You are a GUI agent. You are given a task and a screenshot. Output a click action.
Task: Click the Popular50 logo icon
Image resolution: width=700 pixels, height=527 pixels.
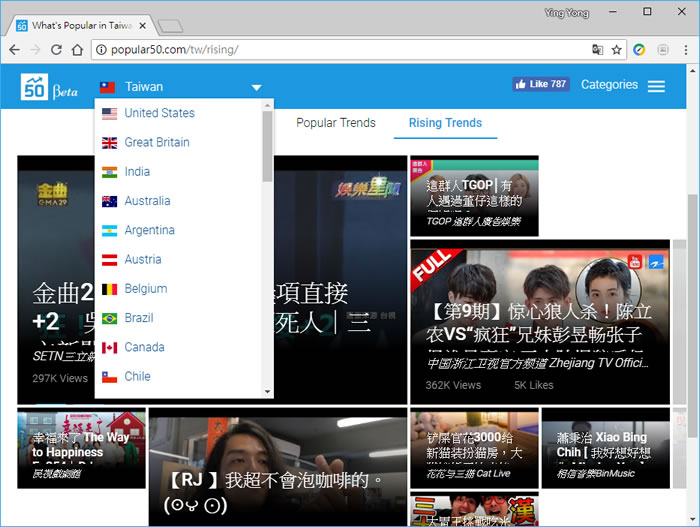[34, 87]
